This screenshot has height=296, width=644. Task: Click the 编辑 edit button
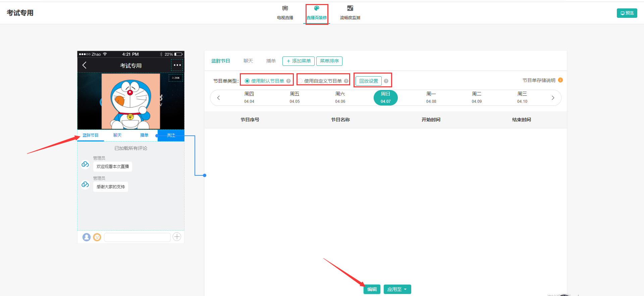point(372,289)
